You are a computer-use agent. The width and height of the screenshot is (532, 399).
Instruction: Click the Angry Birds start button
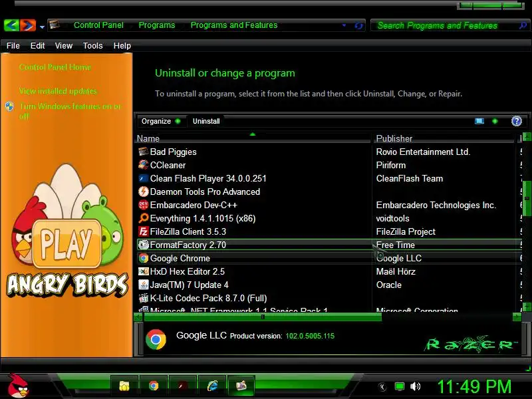(x=18, y=386)
